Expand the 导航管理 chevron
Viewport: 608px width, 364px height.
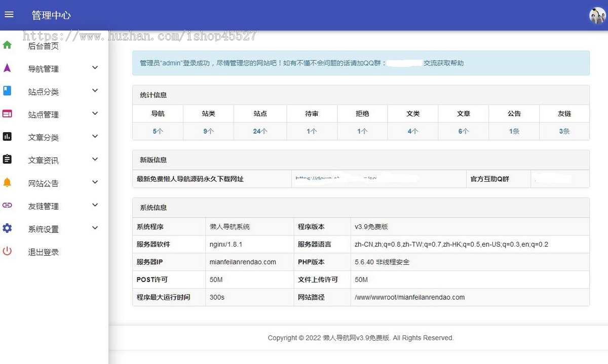click(95, 68)
